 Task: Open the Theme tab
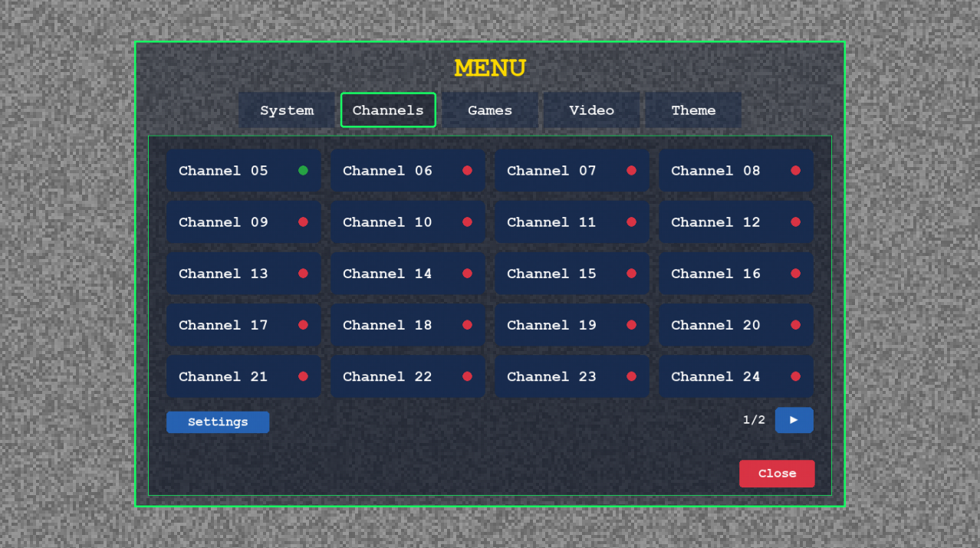tap(693, 110)
